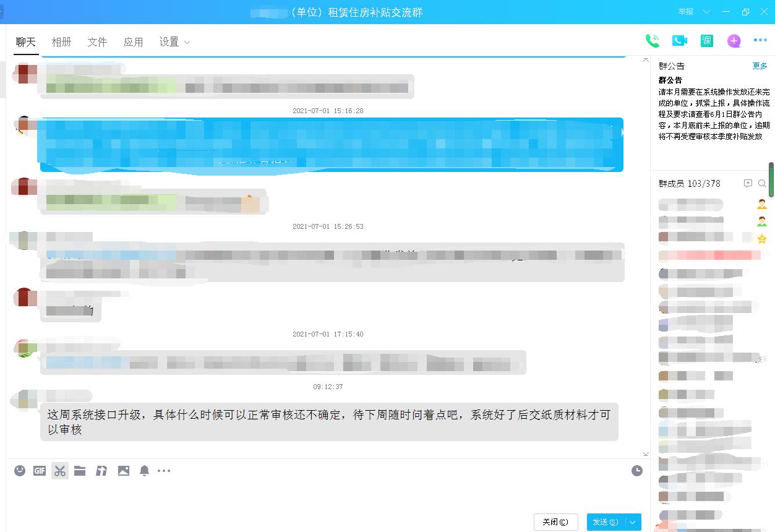
Task: Click the send picture icon
Action: click(124, 471)
